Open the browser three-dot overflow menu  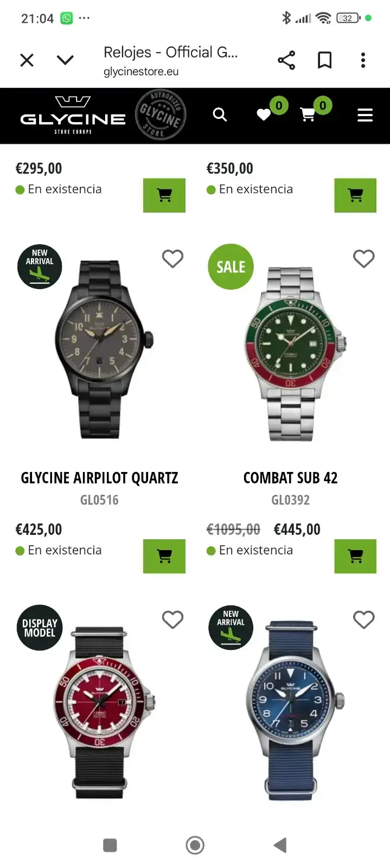tap(363, 60)
